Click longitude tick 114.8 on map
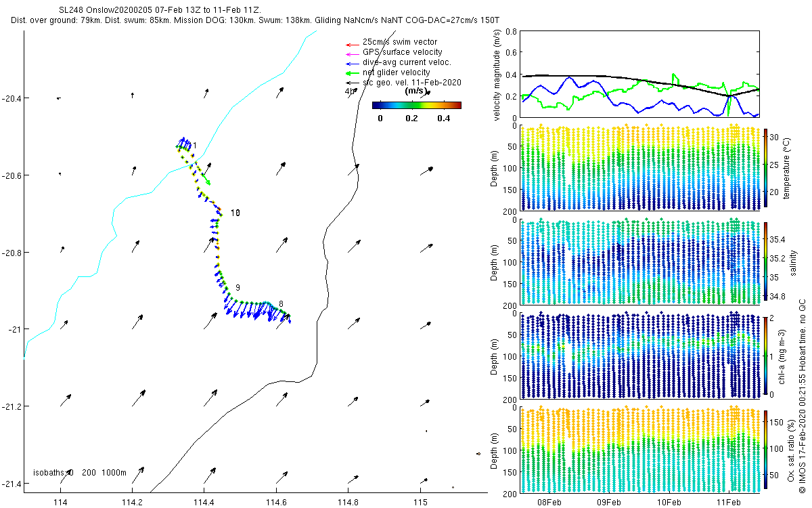This screenshot has height=508, width=812. 348,502
